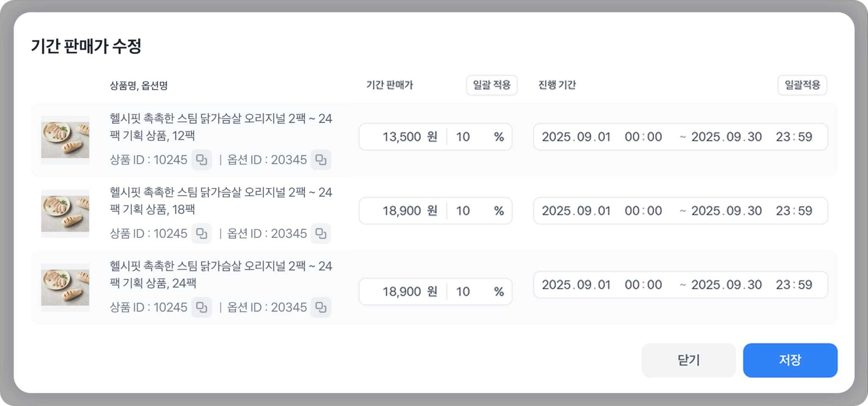
Task: Copy the option ID in the 12팩 row
Action: click(321, 160)
